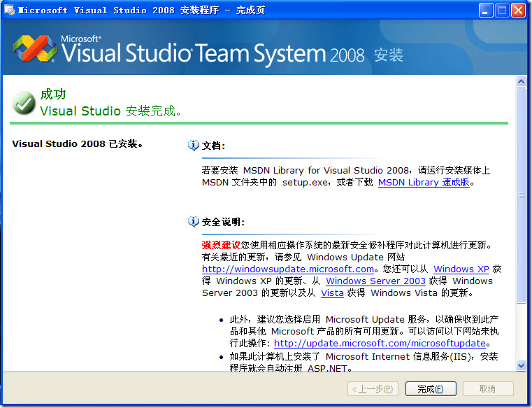
Task: Minimize the installer window
Action: [x=486, y=10]
